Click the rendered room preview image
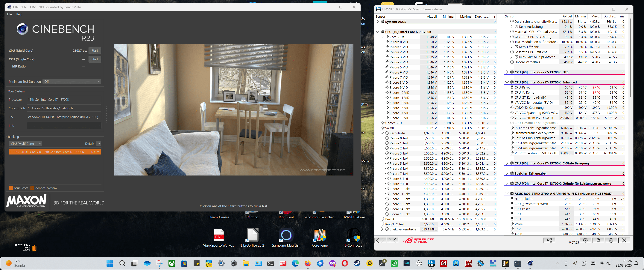This screenshot has height=270, width=644. [233, 110]
